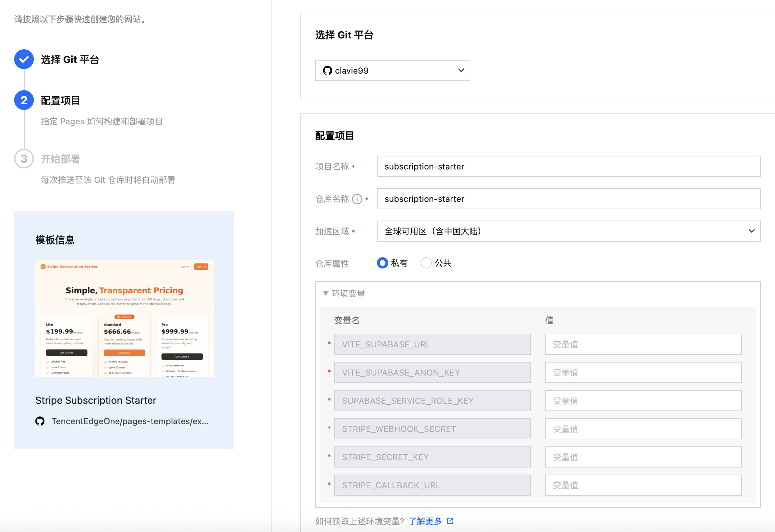This screenshot has width=775, height=532.
Task: Click the 配置项目 step label
Action: pyautogui.click(x=60, y=100)
